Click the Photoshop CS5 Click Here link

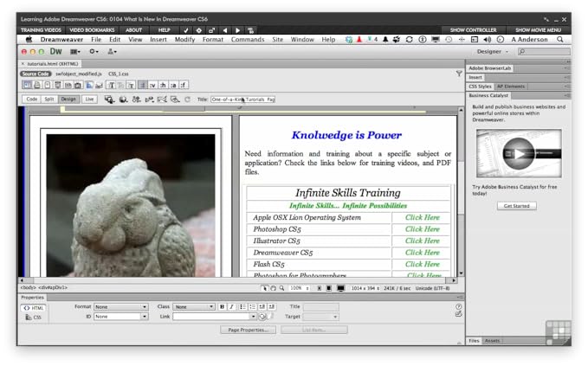click(423, 229)
